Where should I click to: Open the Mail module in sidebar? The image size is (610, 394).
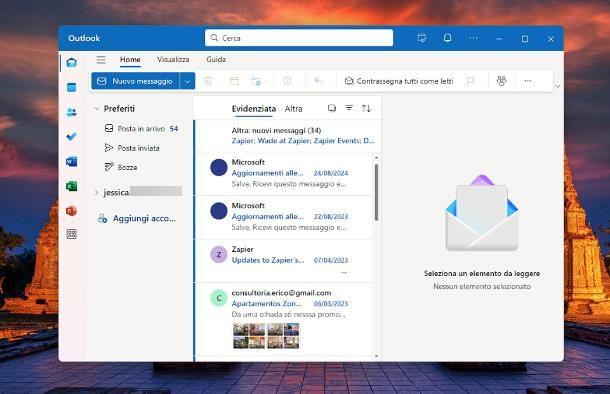(72, 63)
